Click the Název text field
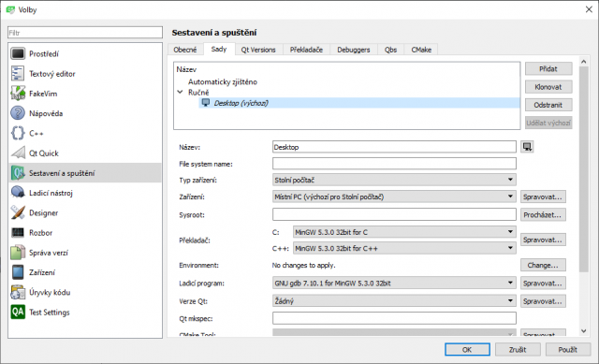Viewport: 599px width, 364px height. click(394, 147)
